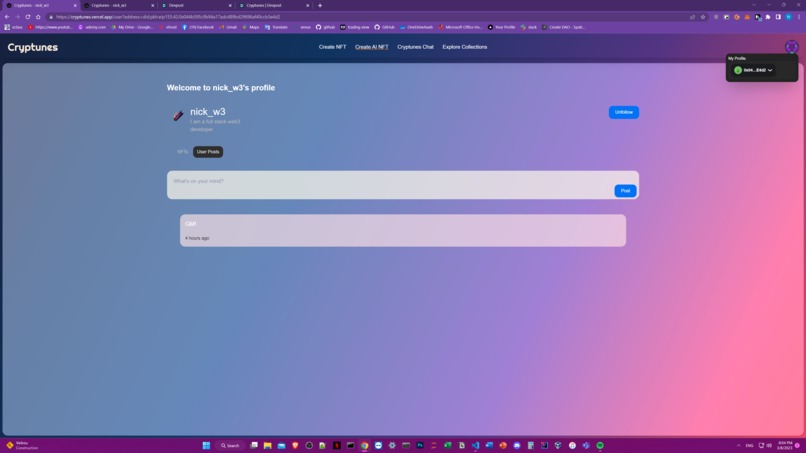Open the trading view bookmark
The image size is (806, 453).
pyautogui.click(x=355, y=27)
